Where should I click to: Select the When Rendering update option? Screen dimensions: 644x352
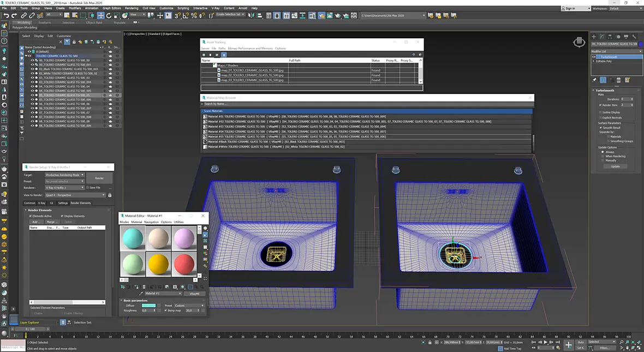(x=603, y=156)
